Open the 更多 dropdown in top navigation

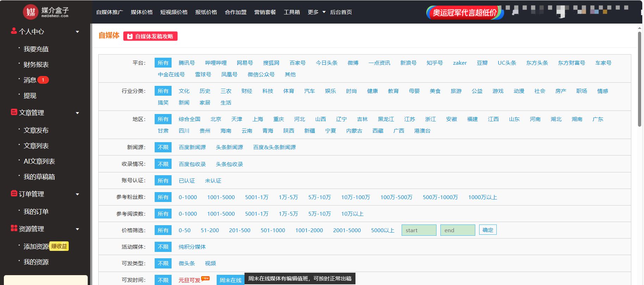(x=316, y=12)
